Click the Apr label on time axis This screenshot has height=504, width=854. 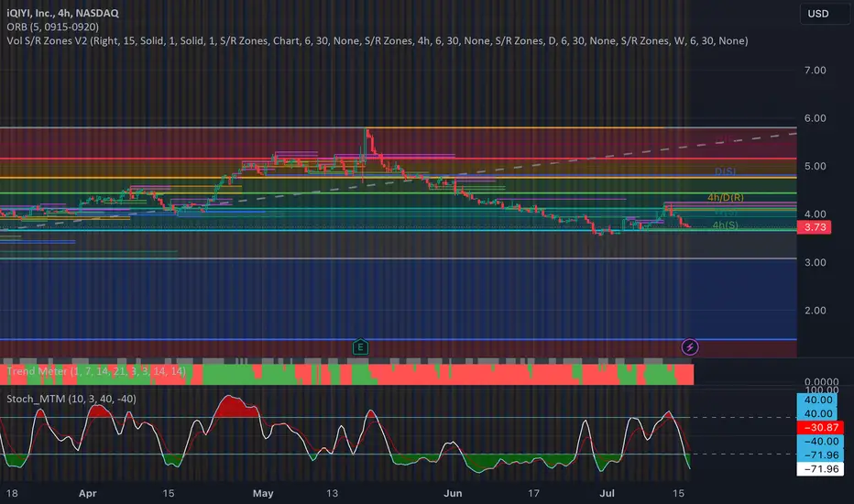pyautogui.click(x=88, y=493)
